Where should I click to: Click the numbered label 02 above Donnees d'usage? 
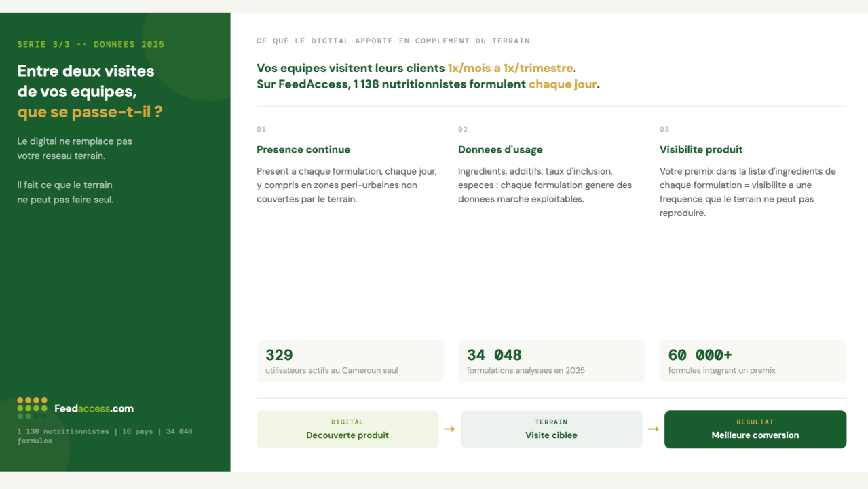(462, 129)
